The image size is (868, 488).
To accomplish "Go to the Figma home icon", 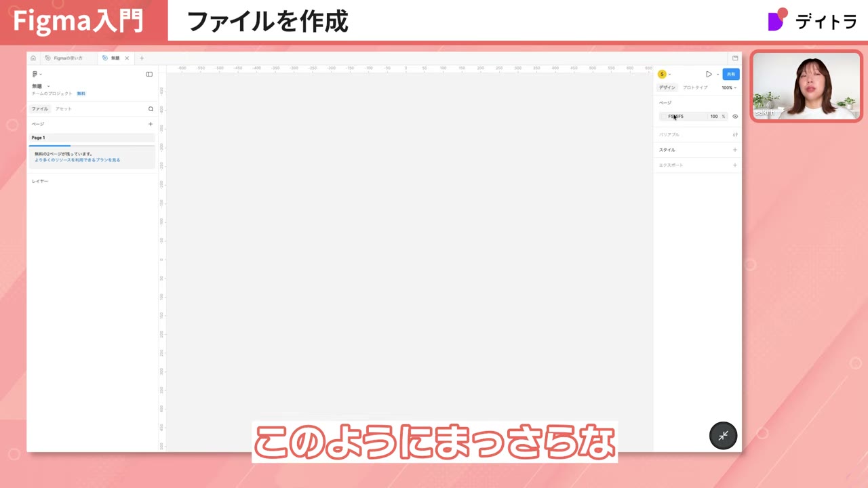I will pos(33,58).
